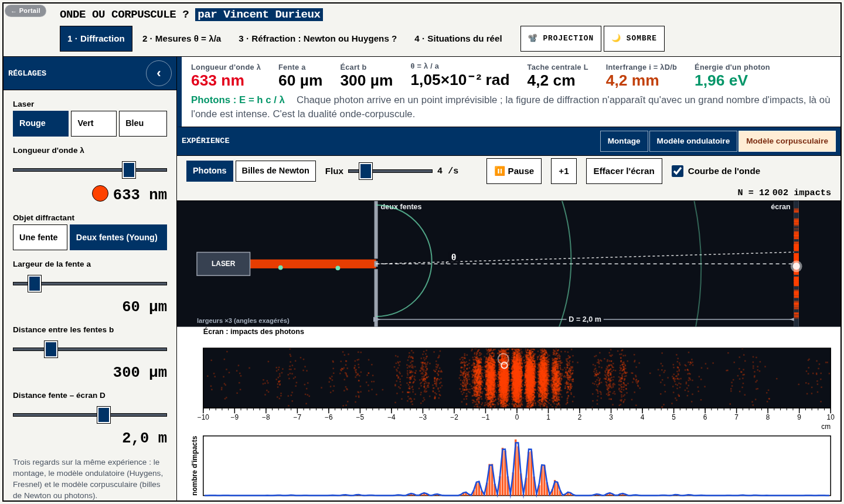This screenshot has width=844, height=504.
Task: Click the Flux slider handle
Action: 366,171
